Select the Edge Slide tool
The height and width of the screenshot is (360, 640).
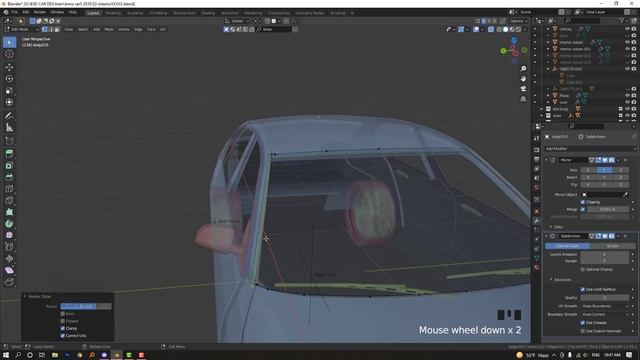coord(9,247)
